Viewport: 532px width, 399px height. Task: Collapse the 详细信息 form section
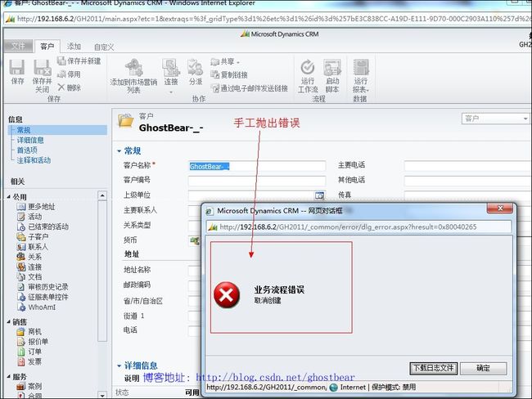[119, 366]
